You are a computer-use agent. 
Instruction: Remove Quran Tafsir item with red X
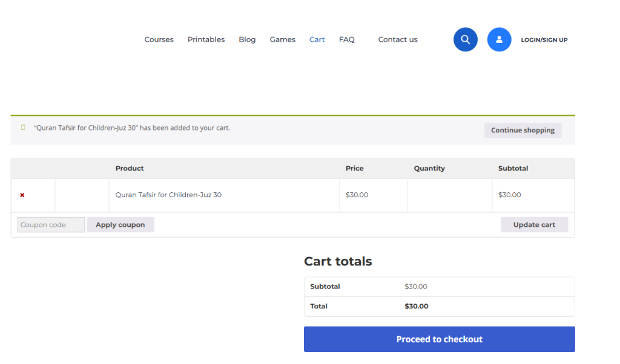point(22,195)
